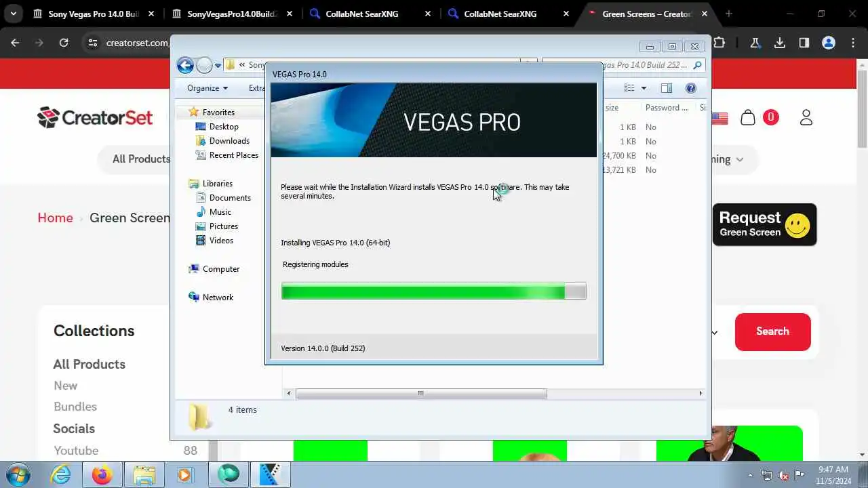
Task: Select Desktop in Explorer favorites
Action: (x=223, y=127)
